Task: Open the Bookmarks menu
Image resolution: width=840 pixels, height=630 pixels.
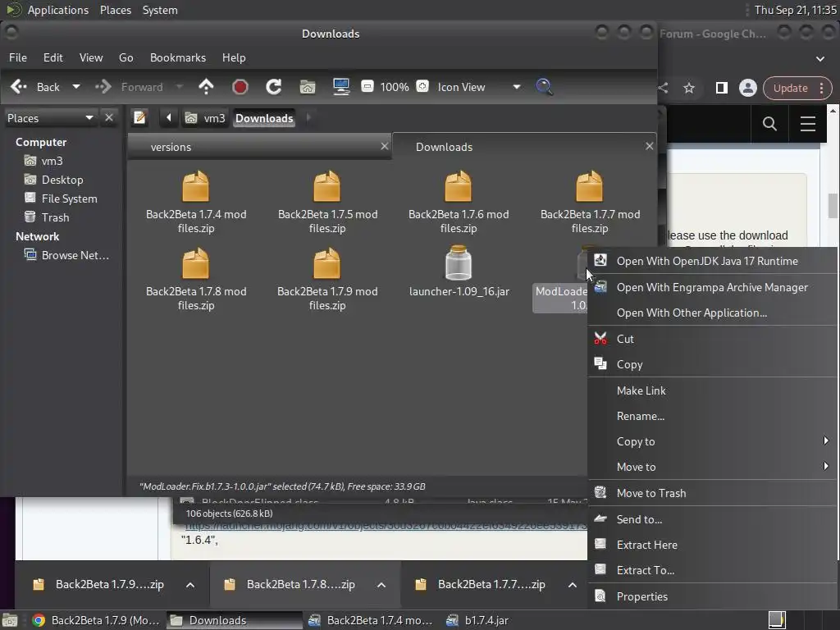Action: 178,57
